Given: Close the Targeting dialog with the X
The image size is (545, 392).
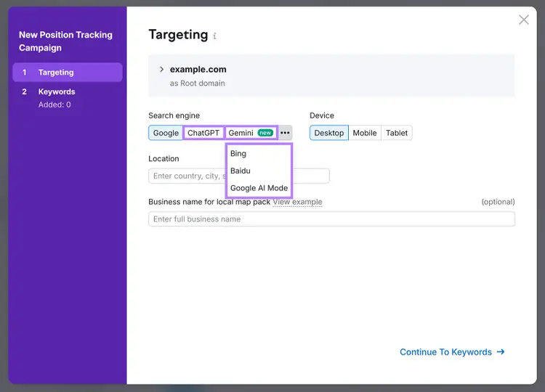Looking at the screenshot, I should point(523,20).
